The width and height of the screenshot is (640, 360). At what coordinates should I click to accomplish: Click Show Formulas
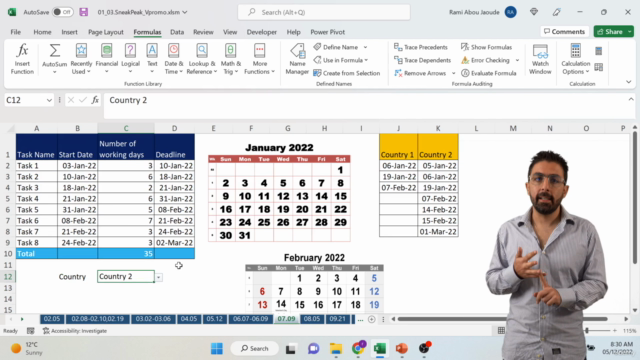(x=486, y=47)
